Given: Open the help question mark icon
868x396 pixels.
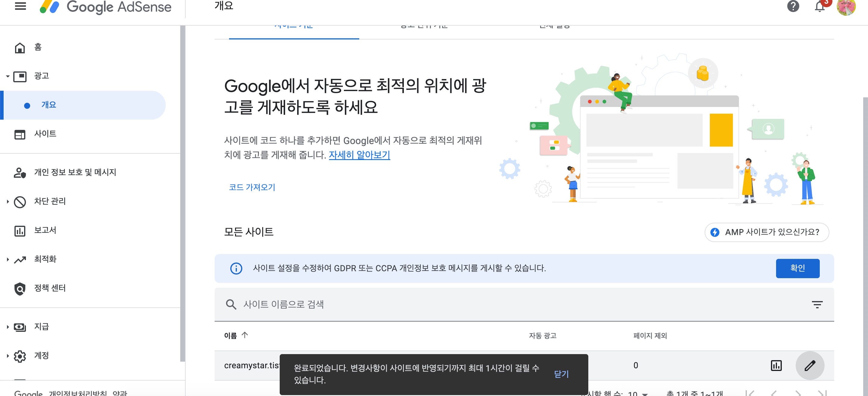Looking at the screenshot, I should 793,6.
